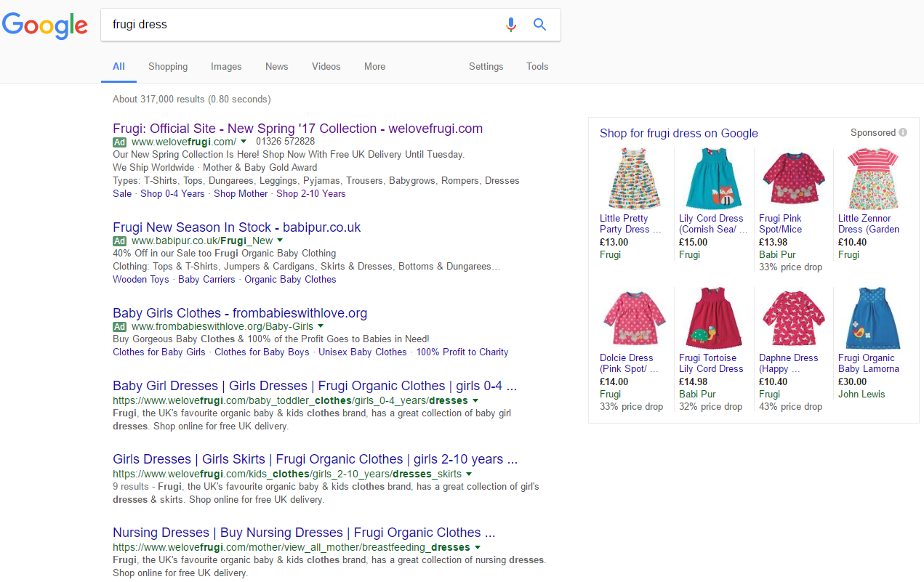Viewport: 924px width, 582px height.
Task: Open the News tab
Action: [276, 66]
